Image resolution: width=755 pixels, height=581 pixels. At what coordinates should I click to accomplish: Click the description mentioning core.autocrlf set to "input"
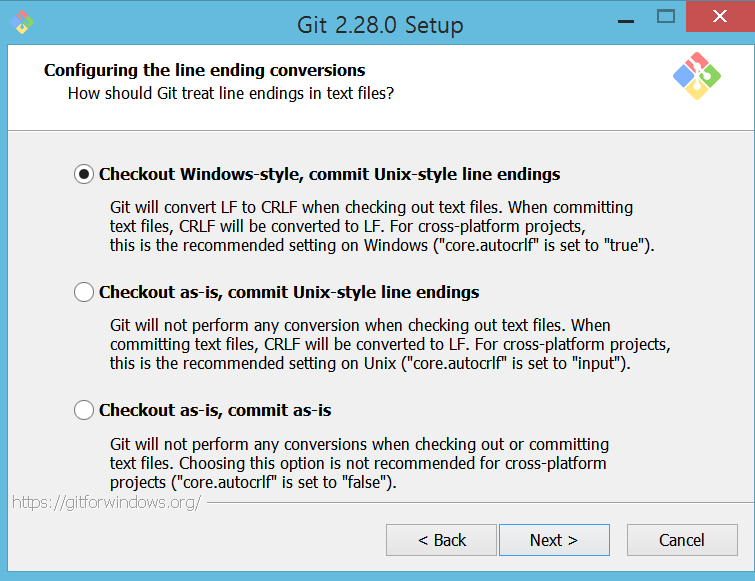[x=390, y=344]
